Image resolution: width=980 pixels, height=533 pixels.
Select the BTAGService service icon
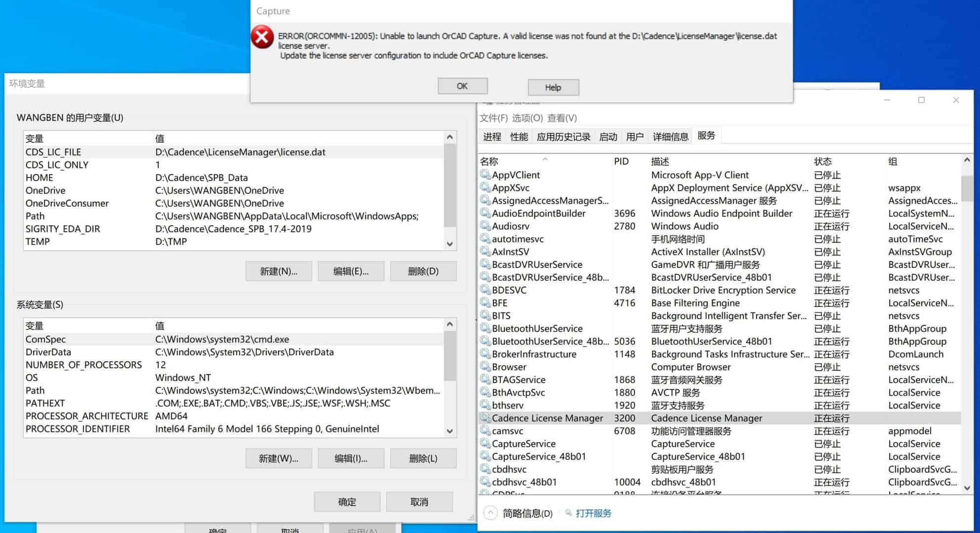pyautogui.click(x=485, y=380)
